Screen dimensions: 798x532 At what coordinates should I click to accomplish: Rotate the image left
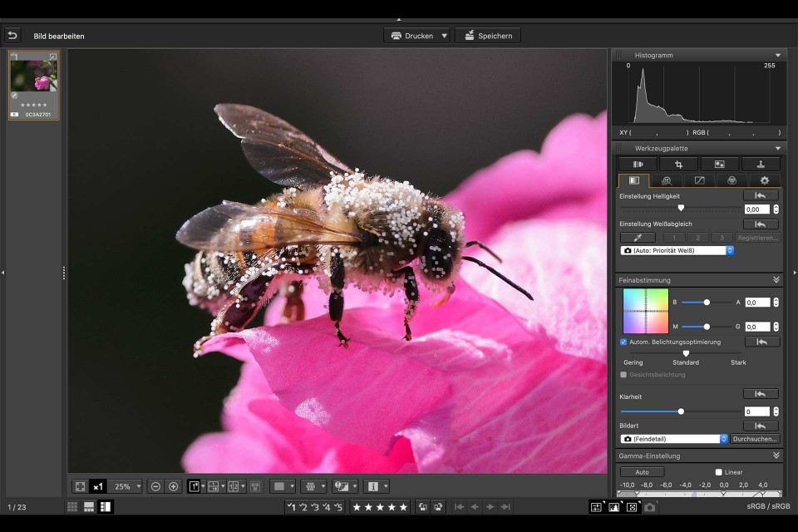(423, 506)
